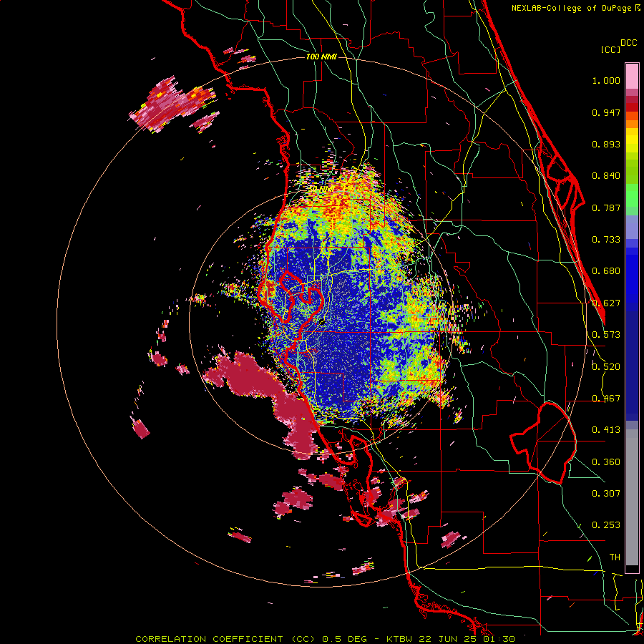Pick the yellow color bar segment

632,140
